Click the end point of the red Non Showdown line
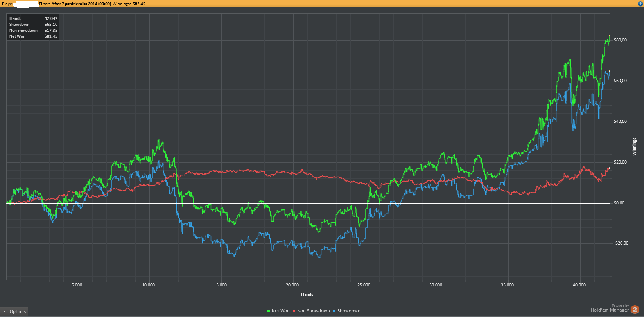This screenshot has width=644, height=317. pos(609,168)
